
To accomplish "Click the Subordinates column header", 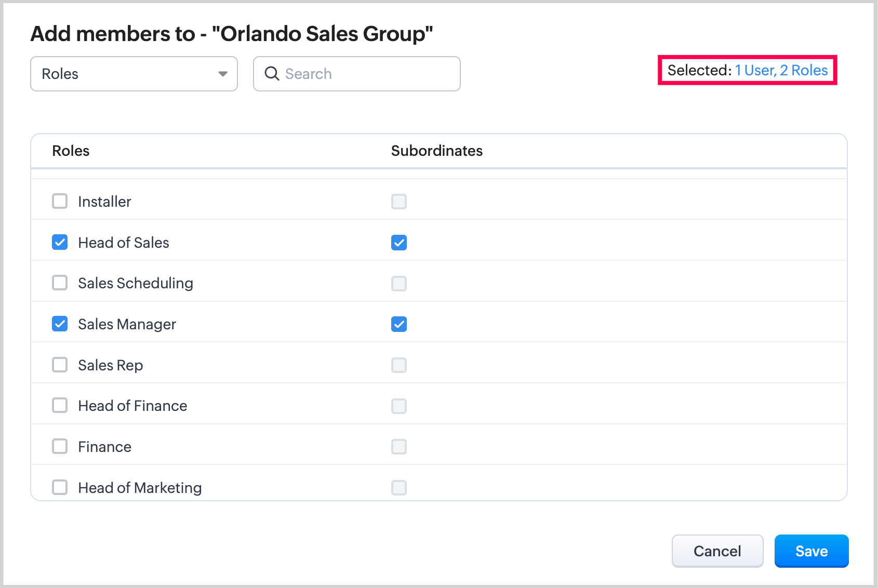I will [x=436, y=151].
